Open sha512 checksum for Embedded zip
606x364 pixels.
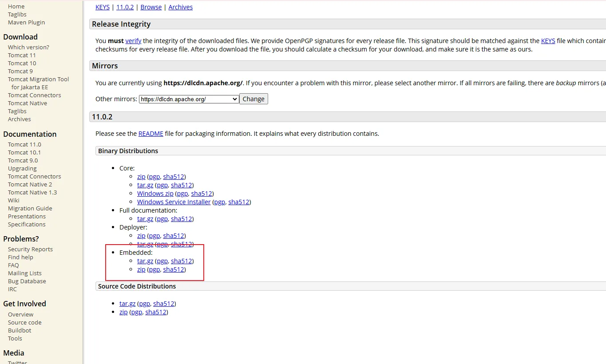coord(173,269)
